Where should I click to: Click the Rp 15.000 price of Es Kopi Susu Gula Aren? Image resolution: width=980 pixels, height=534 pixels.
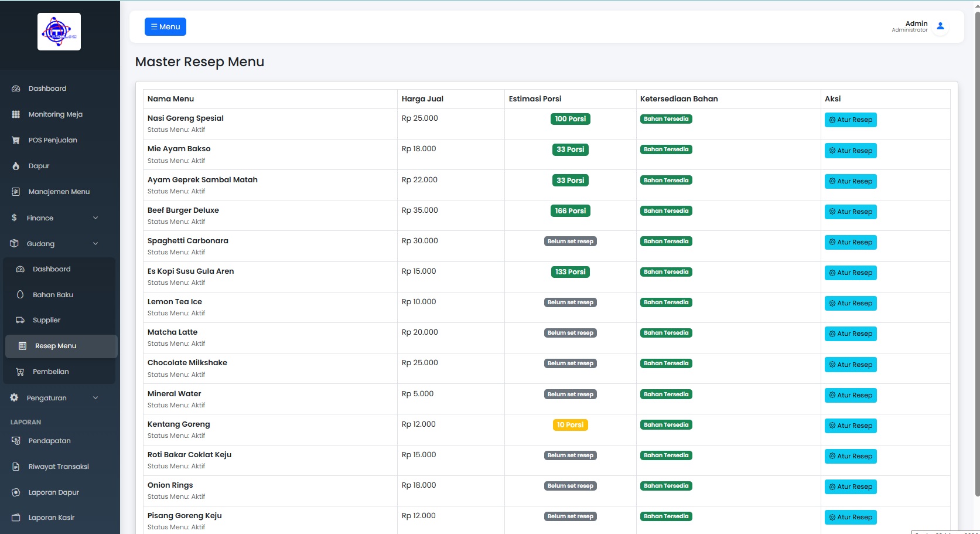tap(419, 271)
